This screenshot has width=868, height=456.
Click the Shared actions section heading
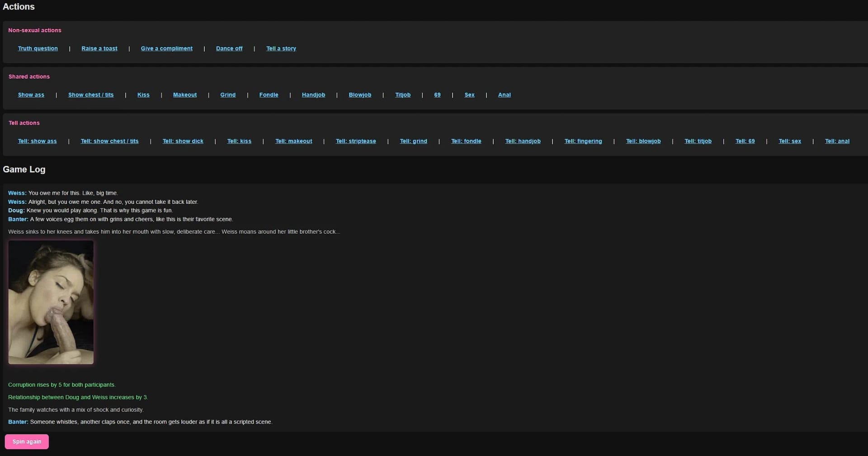point(29,76)
